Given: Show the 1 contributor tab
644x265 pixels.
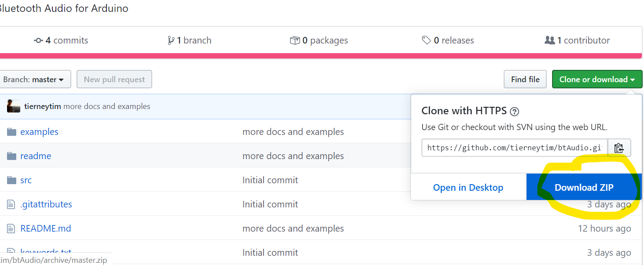Looking at the screenshot, I should [577, 40].
